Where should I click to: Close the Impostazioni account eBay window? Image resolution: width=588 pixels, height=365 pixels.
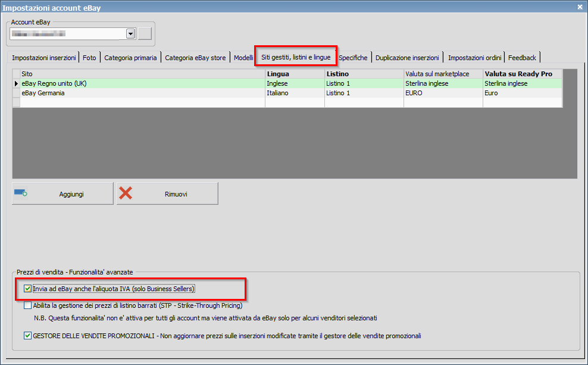pyautogui.click(x=580, y=7)
